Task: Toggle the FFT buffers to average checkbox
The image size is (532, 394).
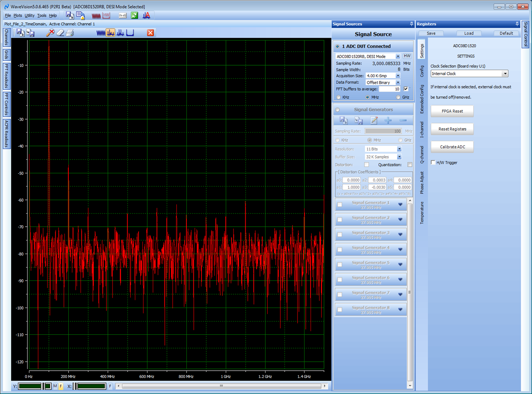Action: tap(406, 89)
